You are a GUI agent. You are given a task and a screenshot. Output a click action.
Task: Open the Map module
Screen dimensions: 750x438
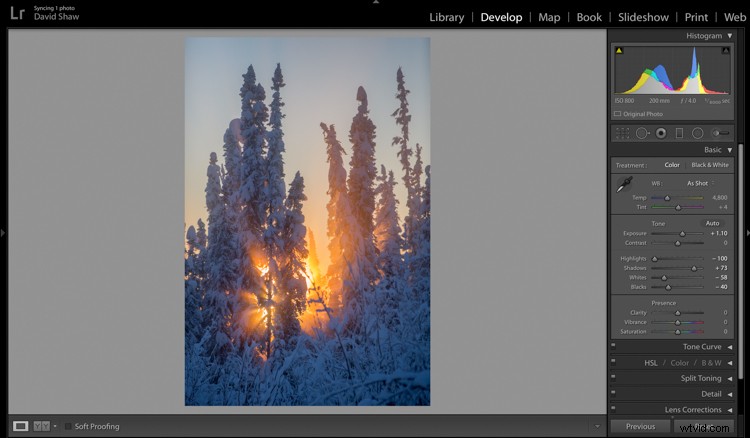pyautogui.click(x=549, y=17)
